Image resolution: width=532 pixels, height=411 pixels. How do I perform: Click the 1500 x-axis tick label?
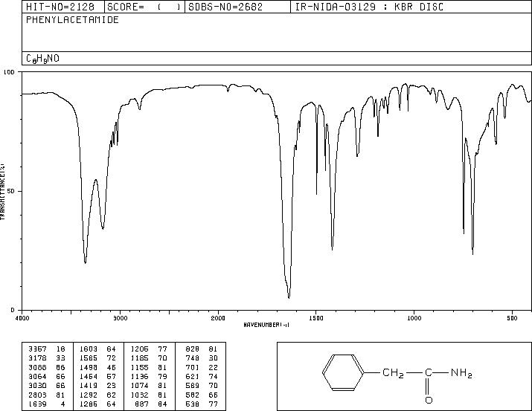316,318
